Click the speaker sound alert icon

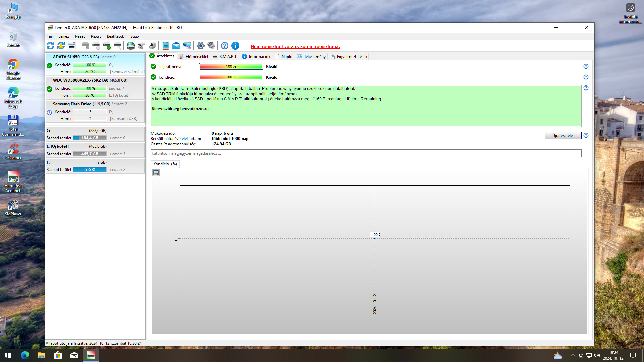(211, 46)
